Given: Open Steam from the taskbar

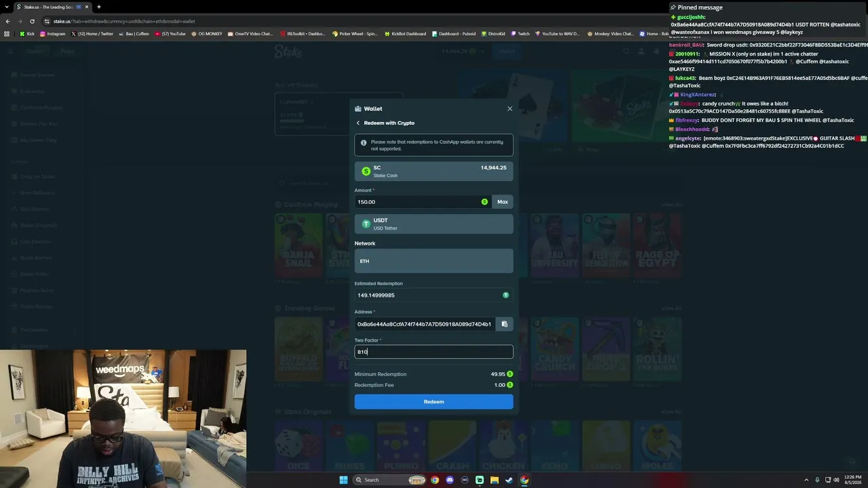Looking at the screenshot, I should click(509, 480).
